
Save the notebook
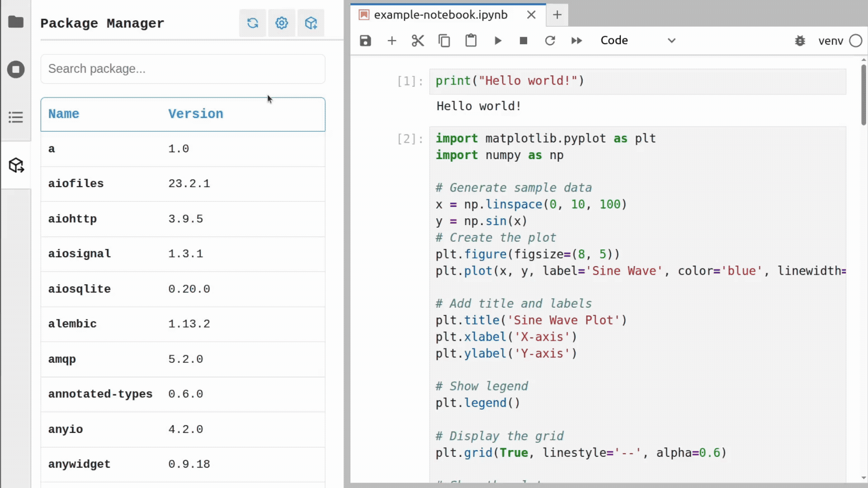[365, 40]
